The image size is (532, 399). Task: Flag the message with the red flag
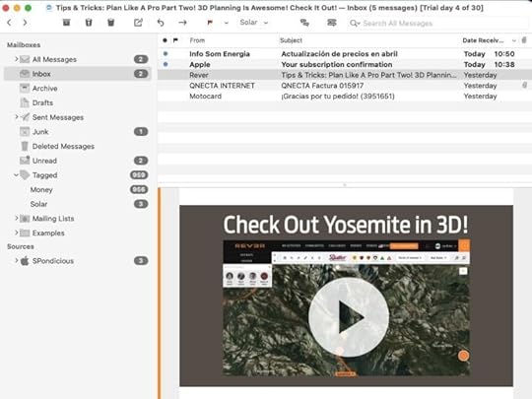tap(210, 23)
